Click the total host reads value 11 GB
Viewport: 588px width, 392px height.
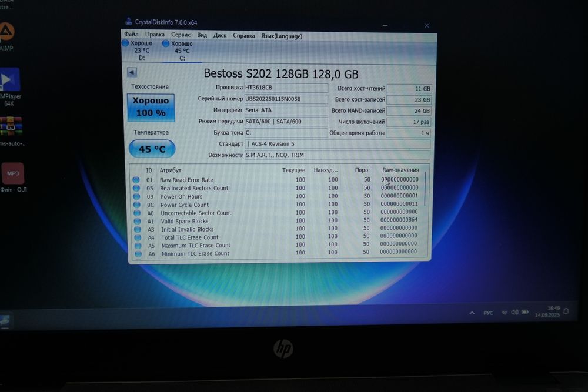tap(409, 88)
